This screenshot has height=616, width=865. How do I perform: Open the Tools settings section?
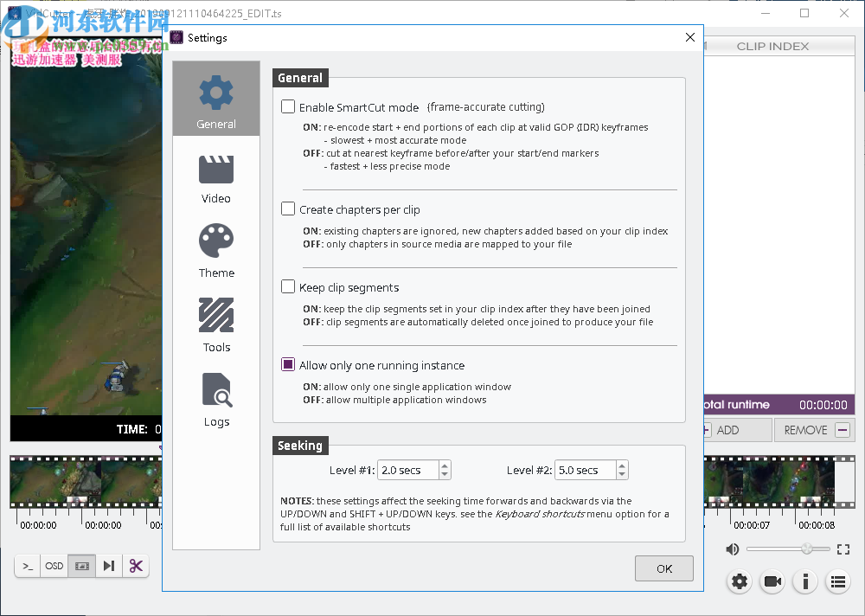pyautogui.click(x=216, y=325)
